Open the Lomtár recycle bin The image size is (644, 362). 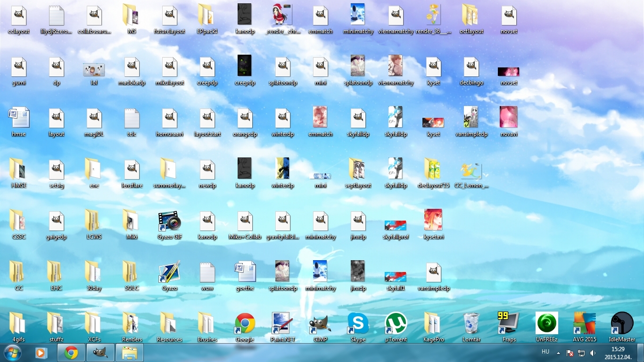[471, 324]
